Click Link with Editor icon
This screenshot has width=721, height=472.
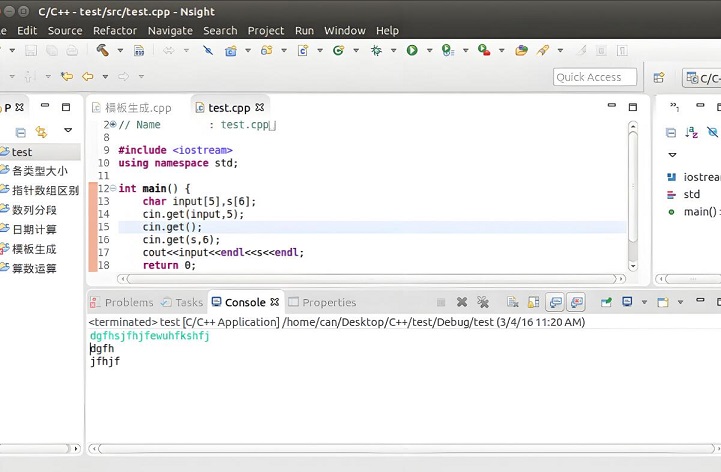[x=41, y=131]
